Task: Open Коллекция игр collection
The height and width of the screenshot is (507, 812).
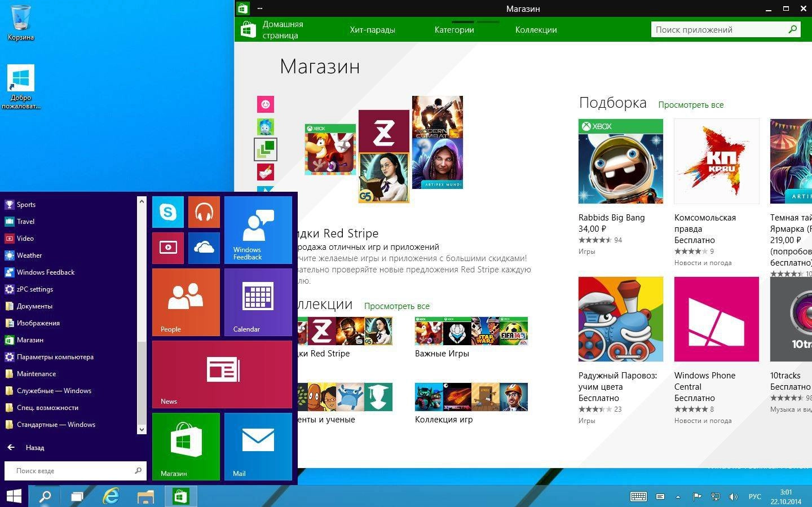Action: pos(471,403)
